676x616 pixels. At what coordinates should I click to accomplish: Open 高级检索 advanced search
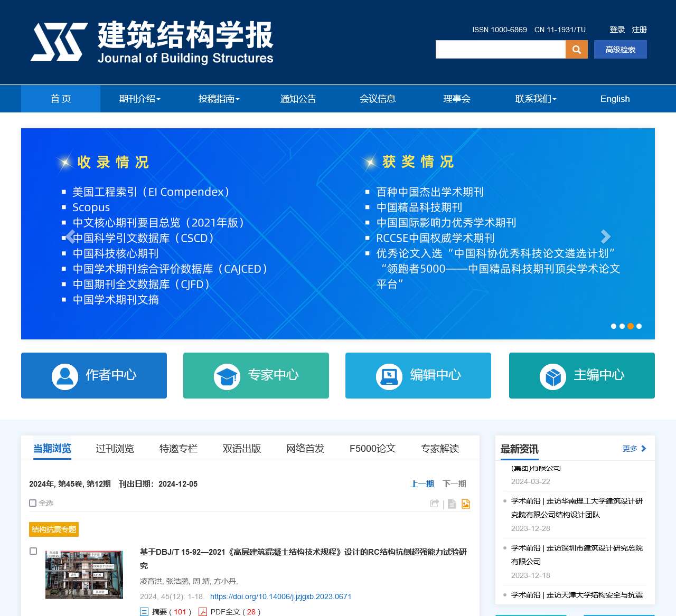click(x=621, y=50)
